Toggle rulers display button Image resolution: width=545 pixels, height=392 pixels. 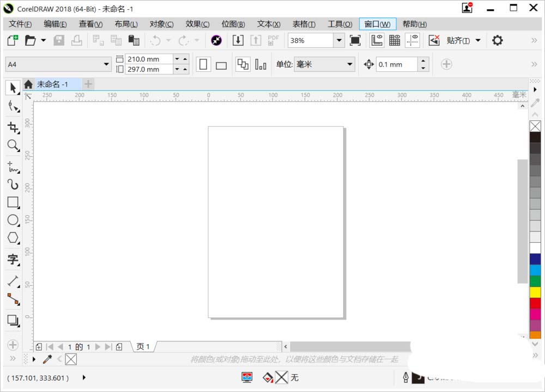(377, 40)
